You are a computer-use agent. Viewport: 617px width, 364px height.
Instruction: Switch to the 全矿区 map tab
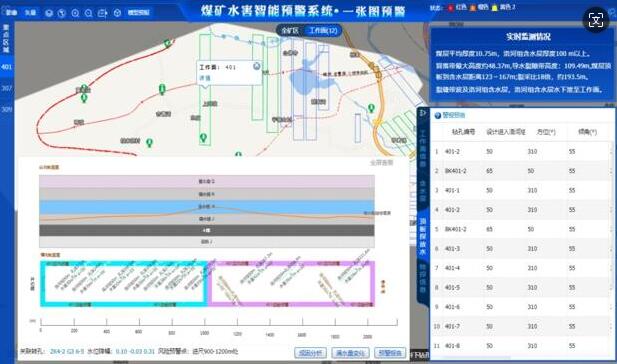pyautogui.click(x=290, y=31)
